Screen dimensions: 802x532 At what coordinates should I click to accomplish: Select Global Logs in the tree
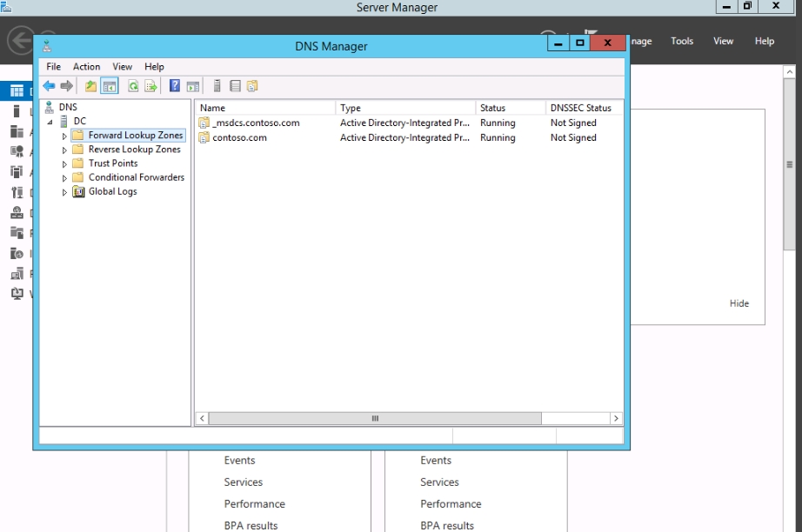point(112,191)
